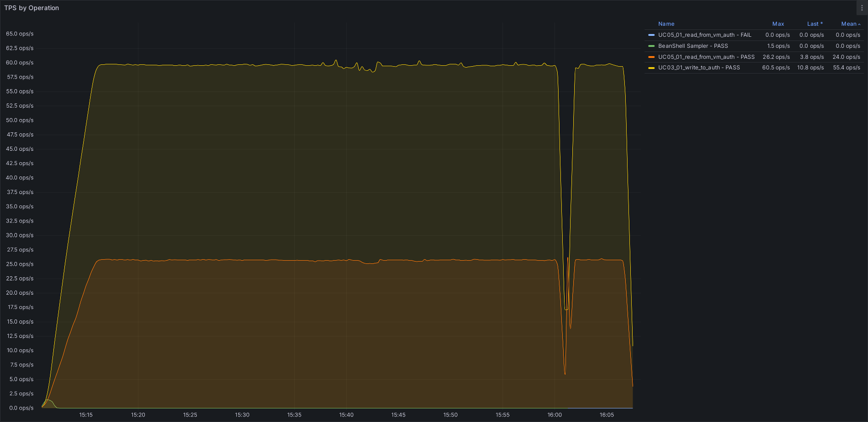Viewport: 868px width, 422px height.
Task: Toggle BeanShell Sampler - PASS series
Action: coord(693,46)
